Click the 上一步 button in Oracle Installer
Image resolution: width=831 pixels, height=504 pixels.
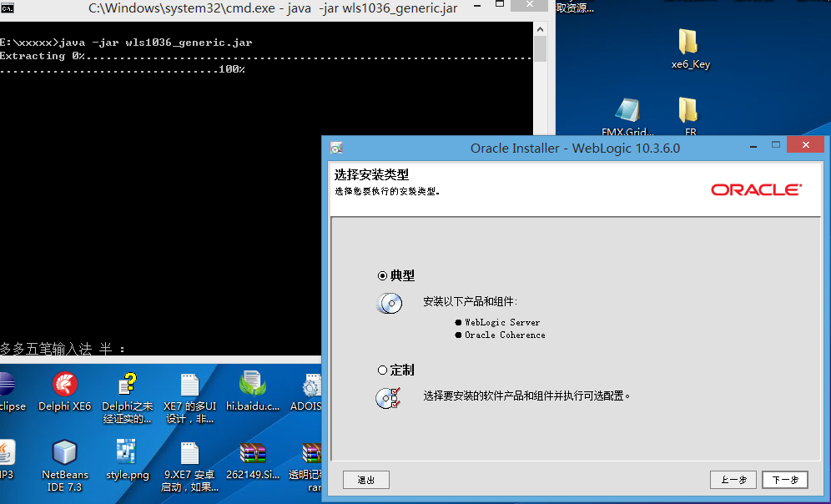(x=733, y=480)
